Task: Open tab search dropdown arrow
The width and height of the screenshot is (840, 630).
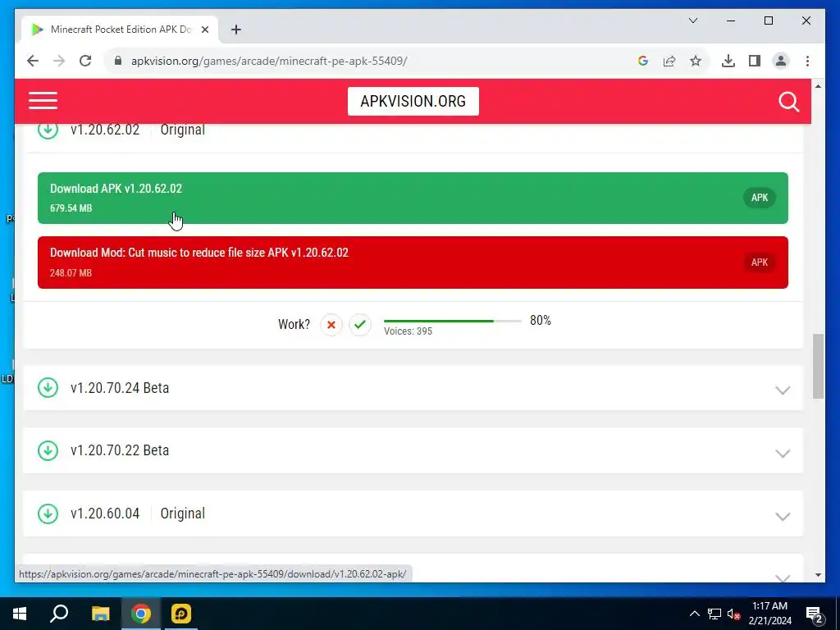Action: [x=692, y=21]
